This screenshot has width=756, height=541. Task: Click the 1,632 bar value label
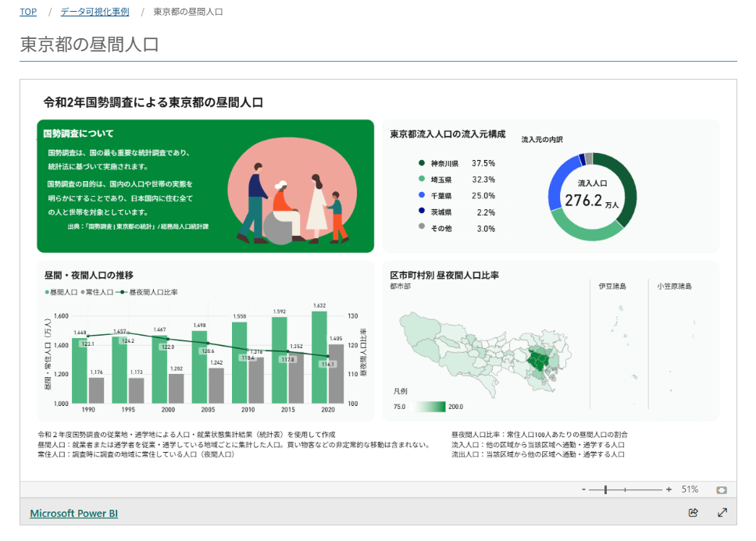pos(319,305)
